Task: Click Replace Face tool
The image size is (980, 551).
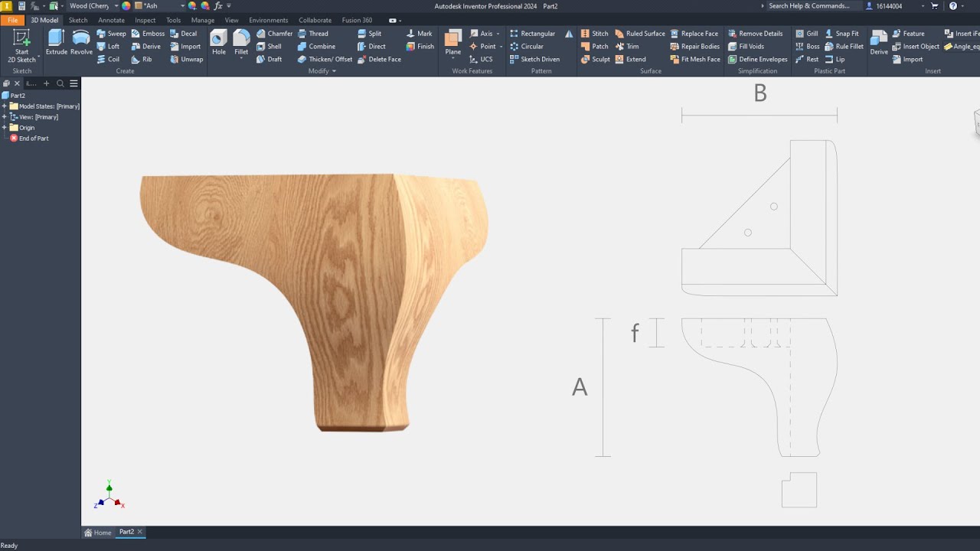Action: (694, 34)
